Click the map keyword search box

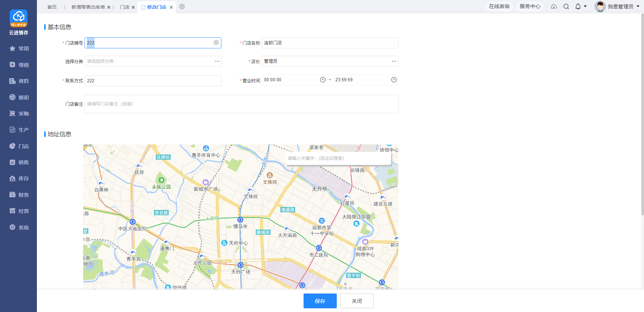(x=338, y=158)
